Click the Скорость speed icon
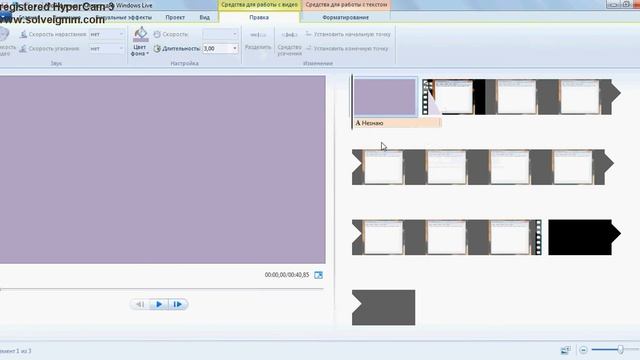 157,34
